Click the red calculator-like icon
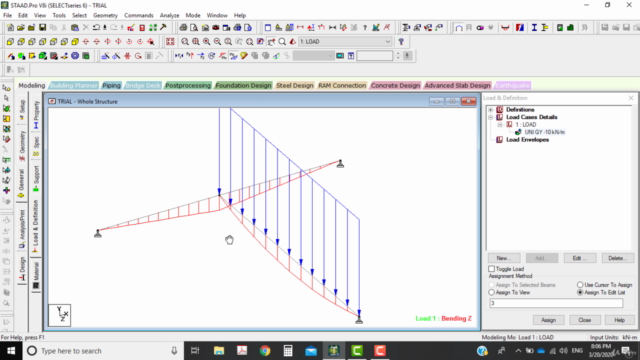The width and height of the screenshot is (640, 360). (x=142, y=28)
